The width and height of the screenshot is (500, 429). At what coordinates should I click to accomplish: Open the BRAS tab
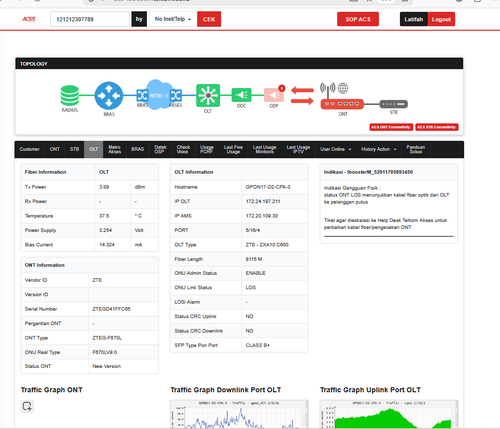137,149
